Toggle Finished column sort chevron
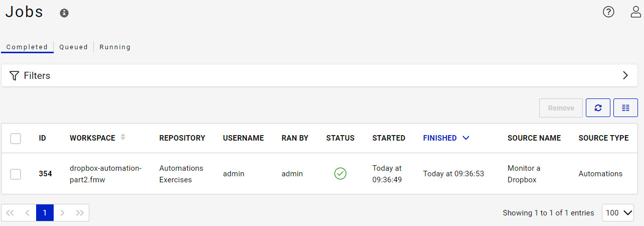This screenshot has width=644, height=226. tap(466, 138)
